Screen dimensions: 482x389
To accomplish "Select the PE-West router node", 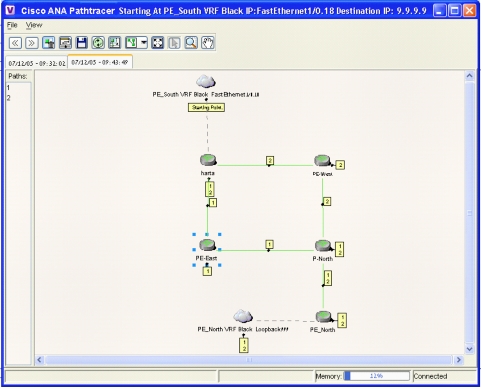I will [x=322, y=161].
